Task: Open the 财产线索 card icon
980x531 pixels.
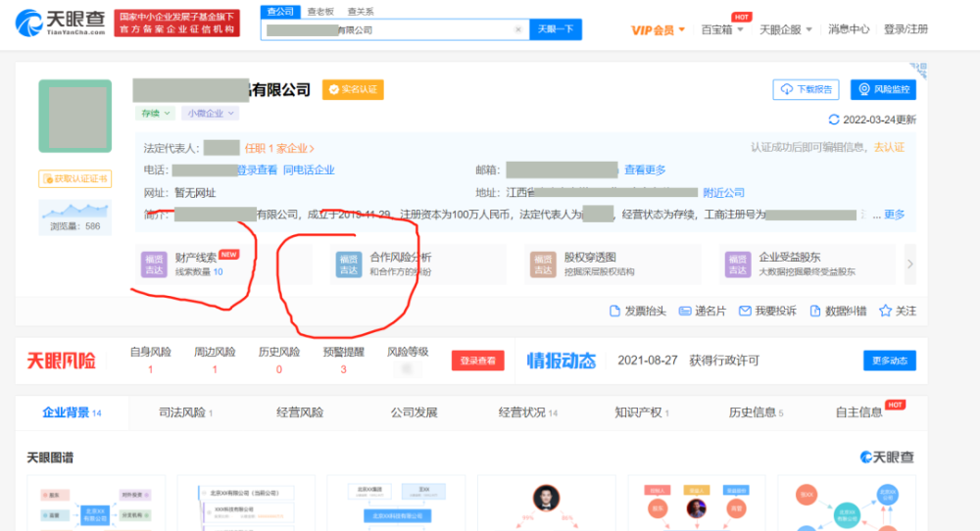Action: tap(154, 265)
